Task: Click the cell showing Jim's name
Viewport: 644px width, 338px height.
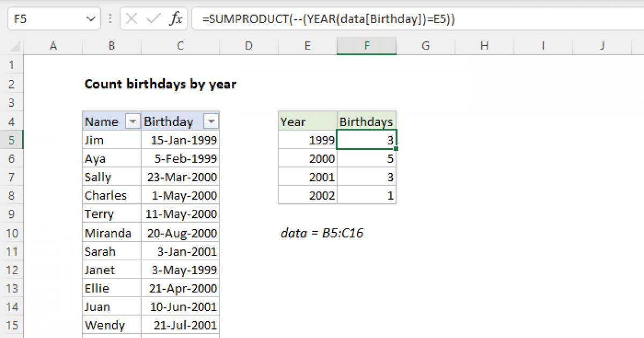Action: point(111,139)
